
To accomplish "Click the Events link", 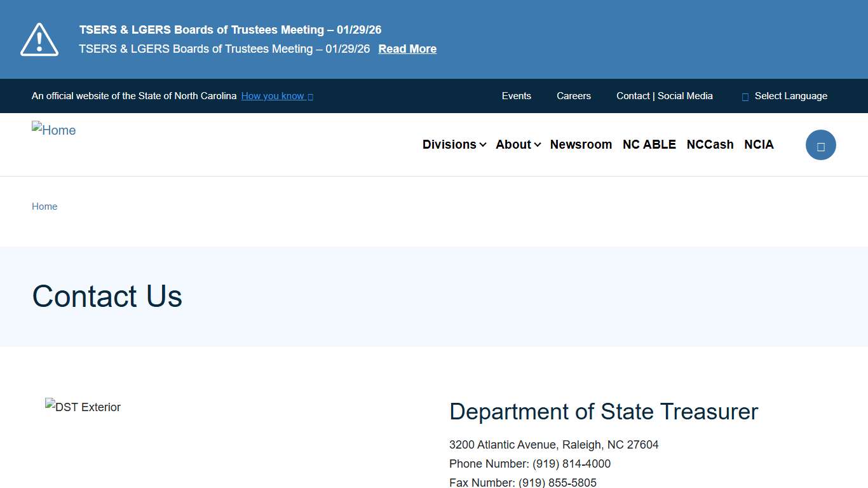I will click(516, 96).
